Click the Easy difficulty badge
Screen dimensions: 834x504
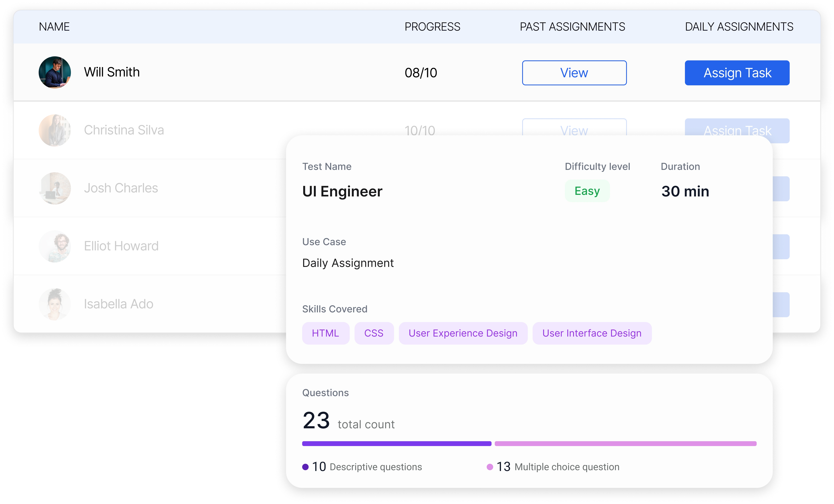click(587, 191)
